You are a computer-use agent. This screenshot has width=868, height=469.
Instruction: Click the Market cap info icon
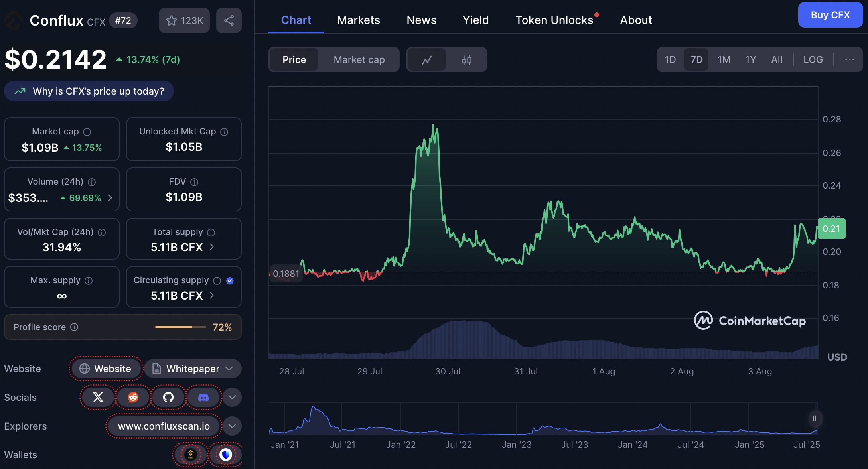click(87, 132)
